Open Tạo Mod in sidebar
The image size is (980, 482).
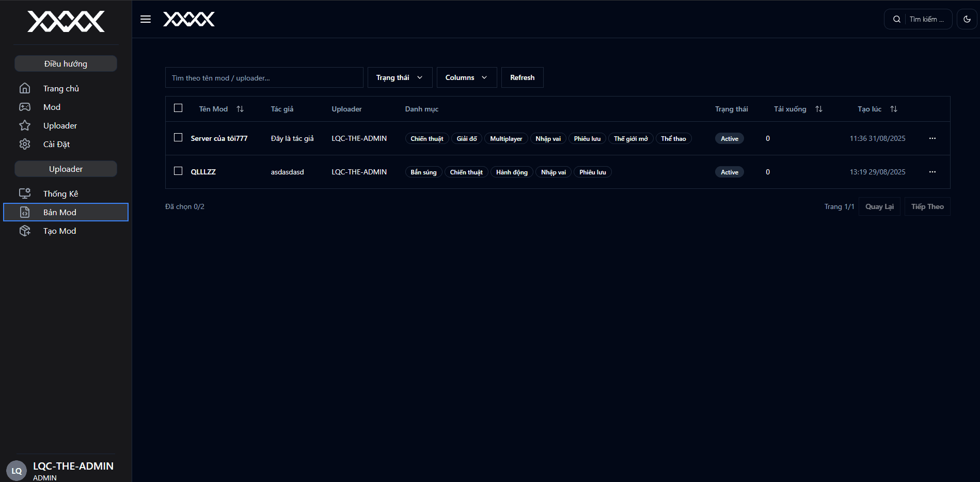[x=60, y=231]
